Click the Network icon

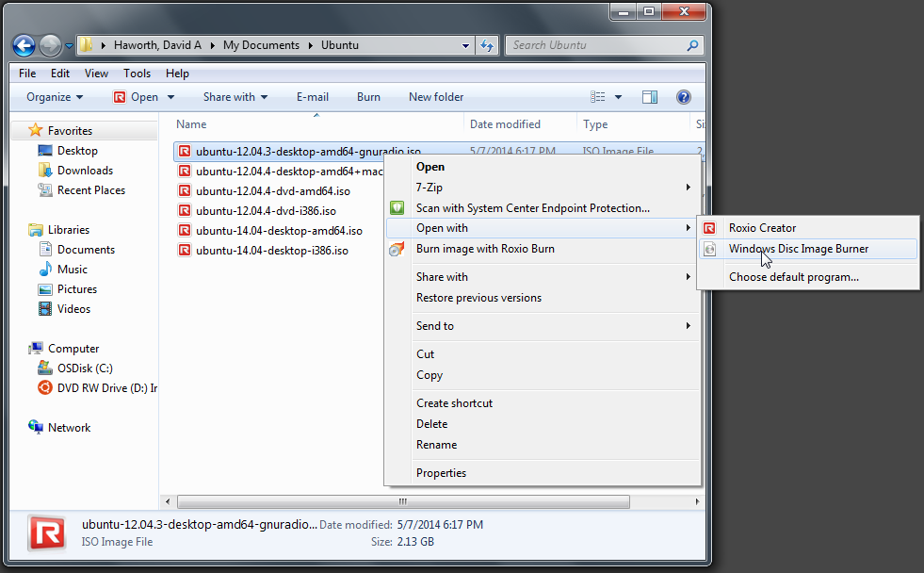(x=36, y=427)
